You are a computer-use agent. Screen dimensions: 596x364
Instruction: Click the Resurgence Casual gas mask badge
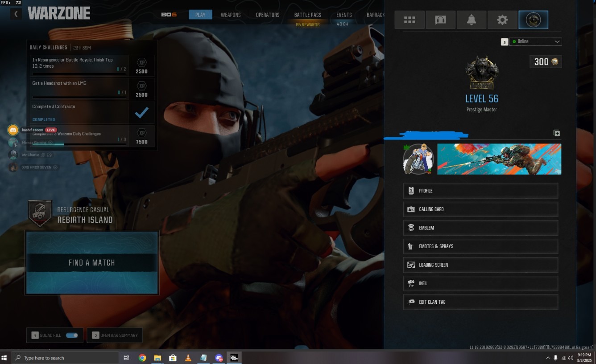[x=40, y=214]
